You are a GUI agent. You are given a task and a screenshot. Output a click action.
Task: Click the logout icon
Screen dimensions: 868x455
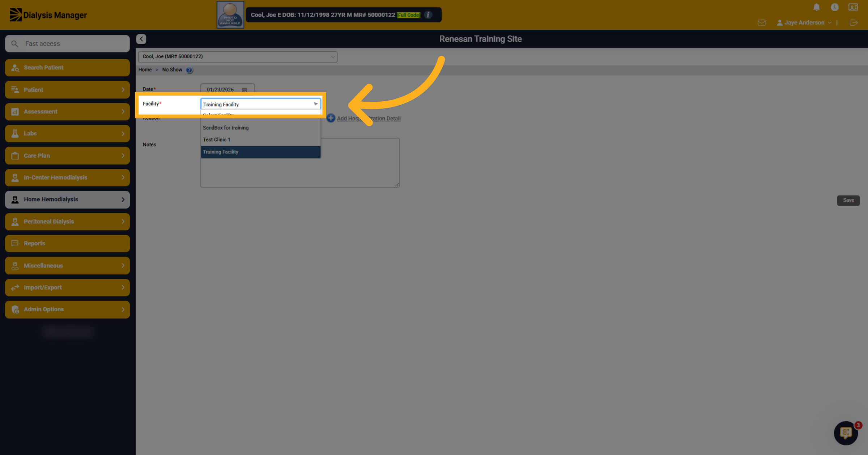(x=854, y=23)
